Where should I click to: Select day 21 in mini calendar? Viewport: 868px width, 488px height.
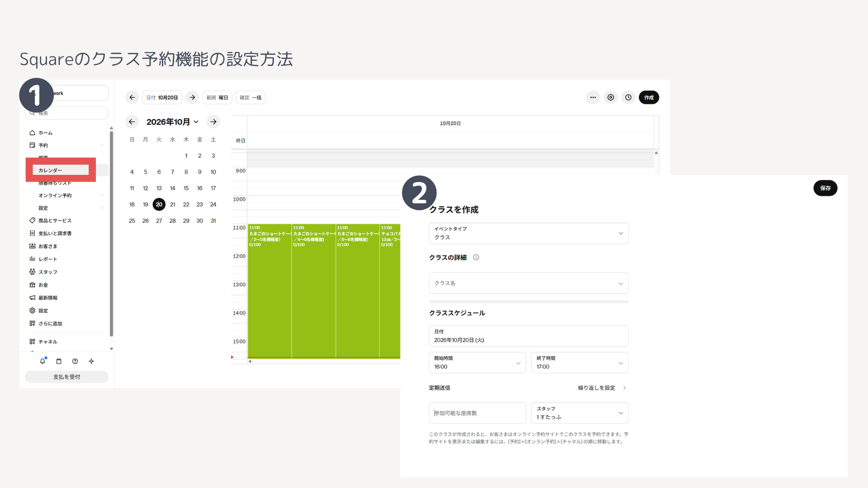pyautogui.click(x=173, y=205)
